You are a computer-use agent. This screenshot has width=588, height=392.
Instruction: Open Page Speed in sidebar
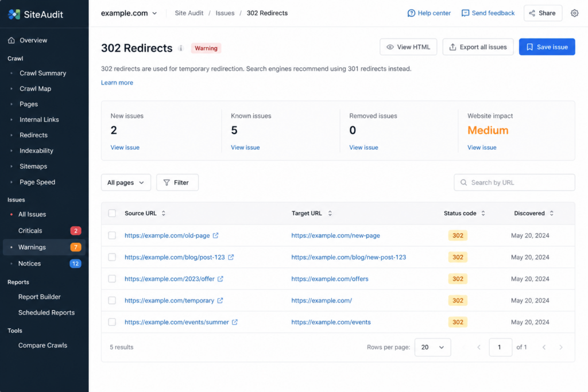37,182
